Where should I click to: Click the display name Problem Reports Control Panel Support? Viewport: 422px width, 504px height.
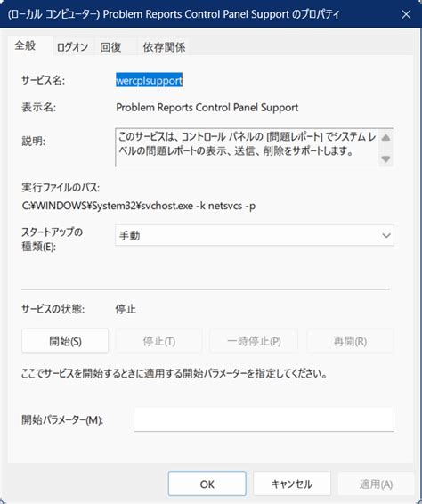click(x=207, y=108)
